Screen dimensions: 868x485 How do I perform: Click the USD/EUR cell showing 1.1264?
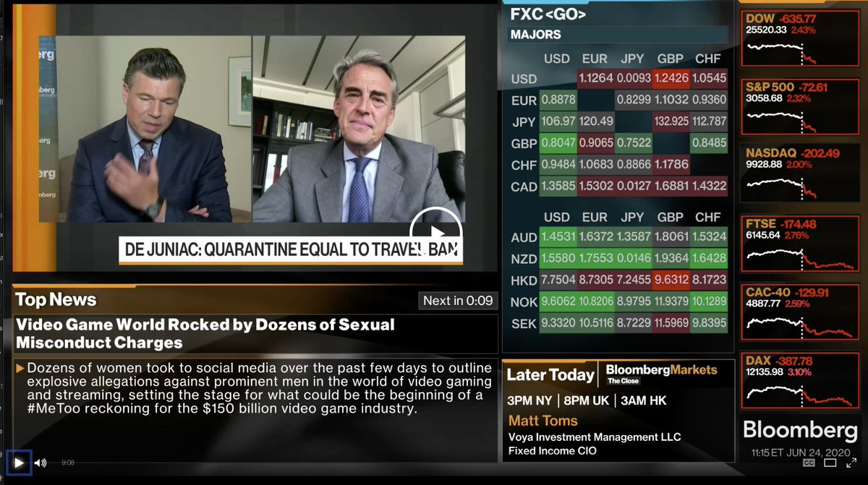tap(596, 79)
